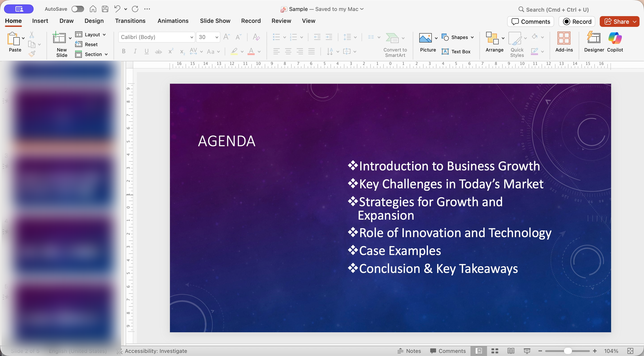644x356 pixels.
Task: Insert a Text Box
Action: point(456,51)
